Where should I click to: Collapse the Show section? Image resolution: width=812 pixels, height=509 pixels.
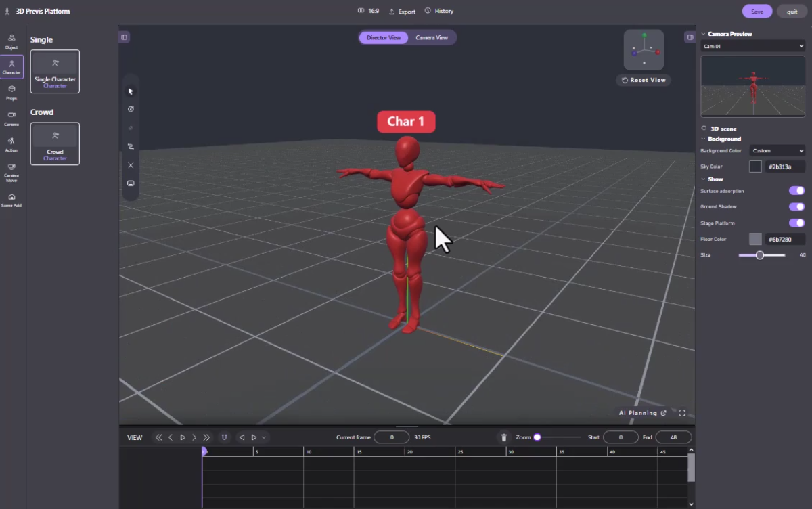(x=704, y=179)
